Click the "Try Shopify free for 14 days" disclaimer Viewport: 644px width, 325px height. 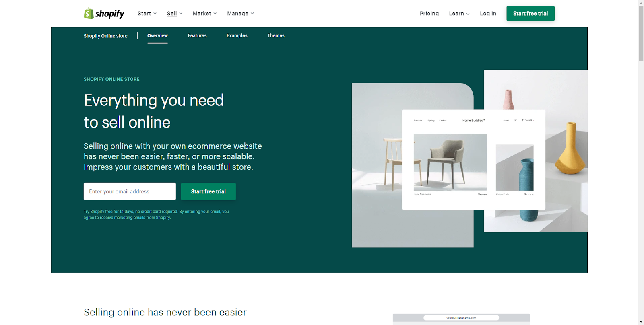click(x=156, y=214)
